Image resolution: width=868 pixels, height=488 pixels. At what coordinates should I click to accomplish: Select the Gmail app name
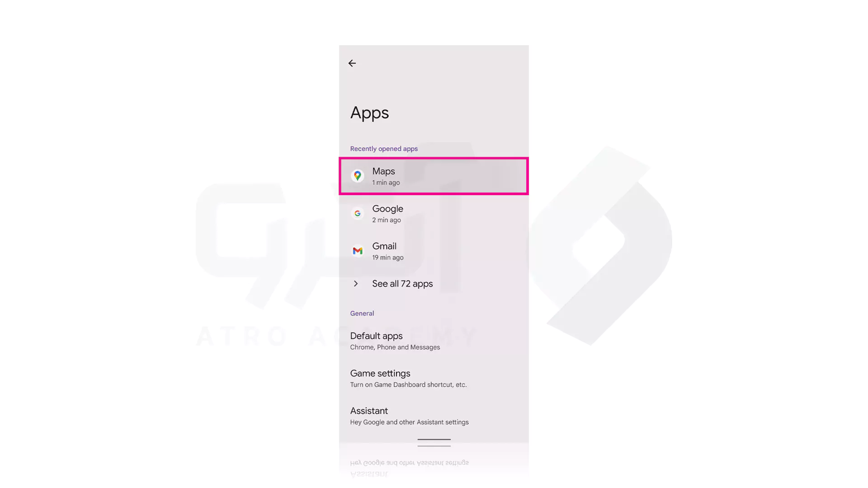(x=384, y=246)
